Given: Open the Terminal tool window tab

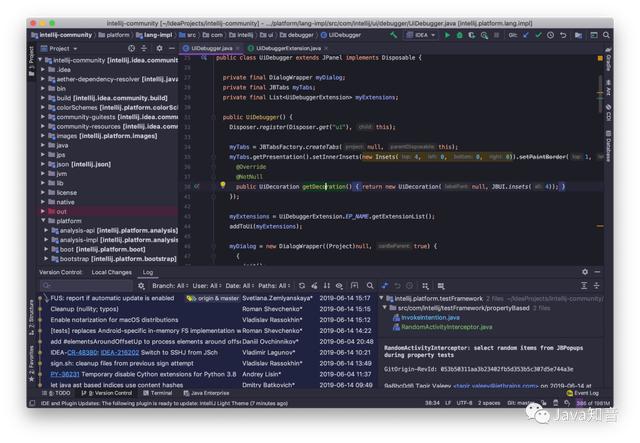Looking at the screenshot, I should 158,393.
